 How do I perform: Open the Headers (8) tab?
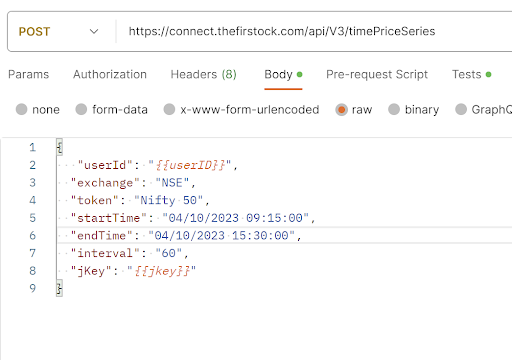point(204,74)
